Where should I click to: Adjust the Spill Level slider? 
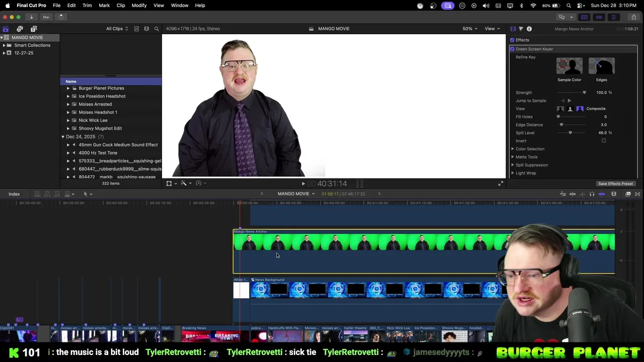572,133
